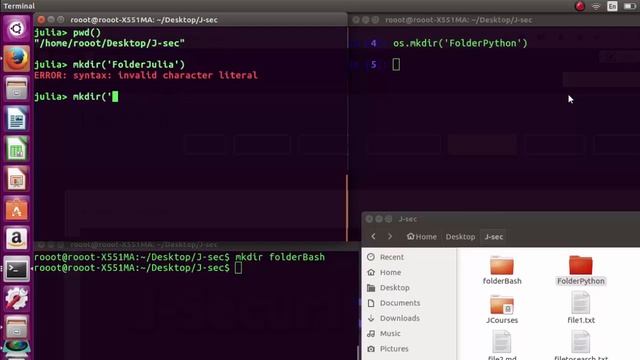Select the folderBash folder icon
The height and width of the screenshot is (360, 640).
(x=502, y=266)
